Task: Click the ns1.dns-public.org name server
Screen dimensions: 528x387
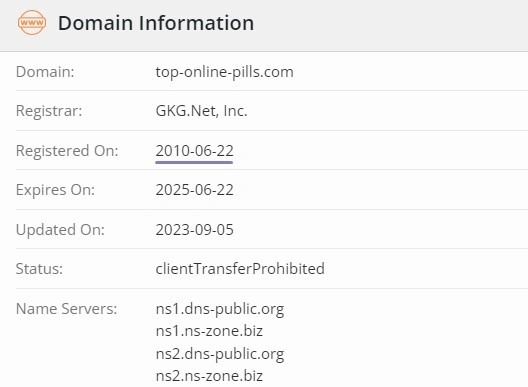Action: pos(220,309)
